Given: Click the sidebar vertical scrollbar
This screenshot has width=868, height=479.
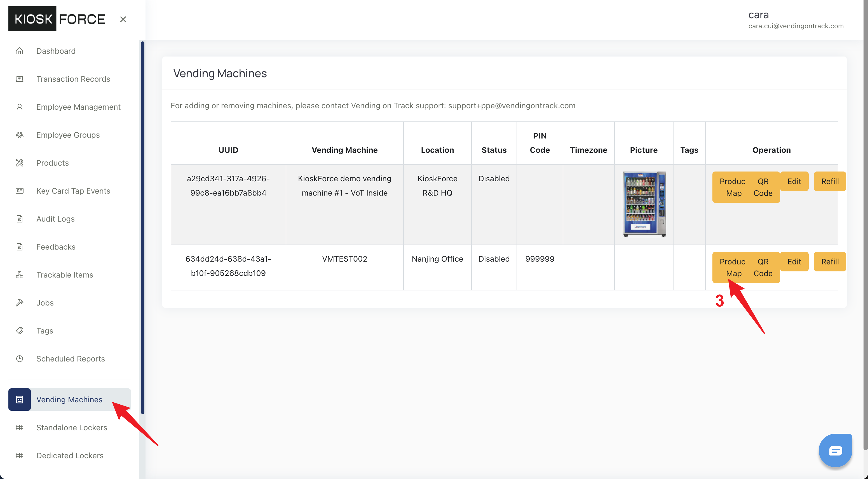Looking at the screenshot, I should (x=142, y=227).
